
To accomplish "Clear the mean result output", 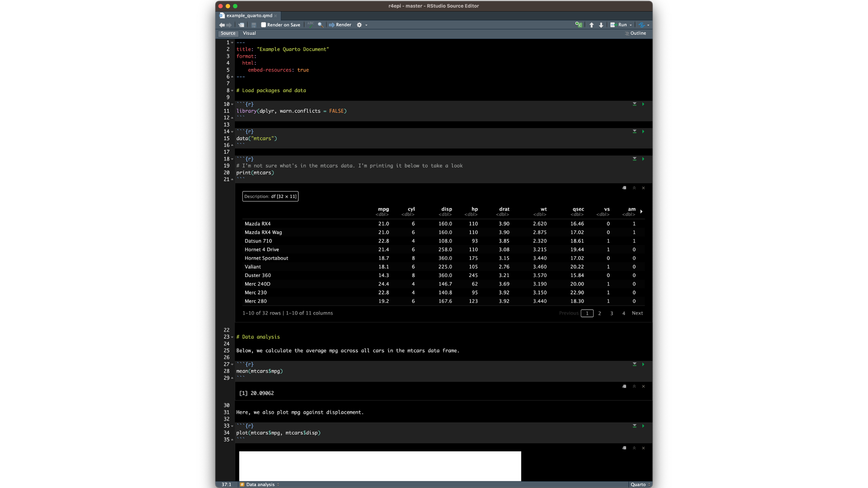I will click(643, 386).
